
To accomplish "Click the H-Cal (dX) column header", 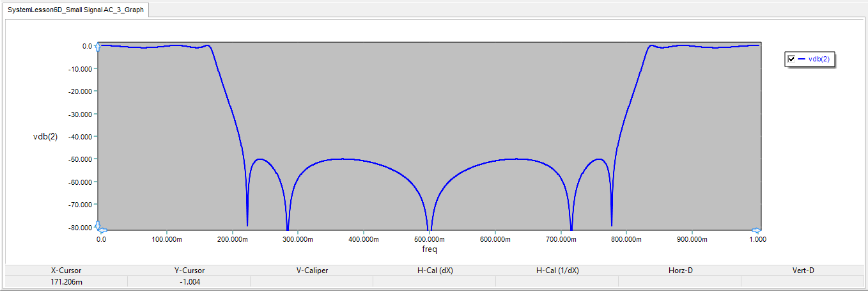I will (x=435, y=271).
